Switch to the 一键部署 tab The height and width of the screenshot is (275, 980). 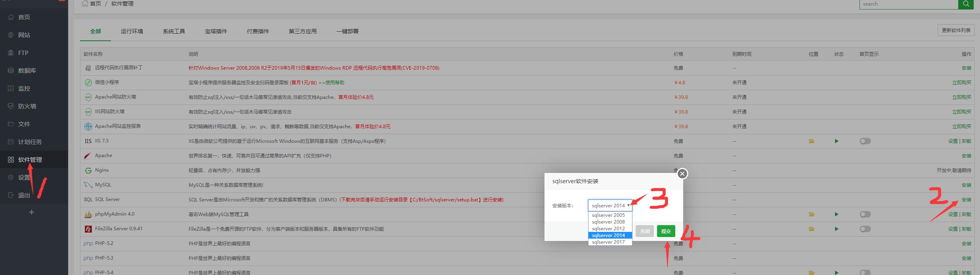pyautogui.click(x=348, y=31)
